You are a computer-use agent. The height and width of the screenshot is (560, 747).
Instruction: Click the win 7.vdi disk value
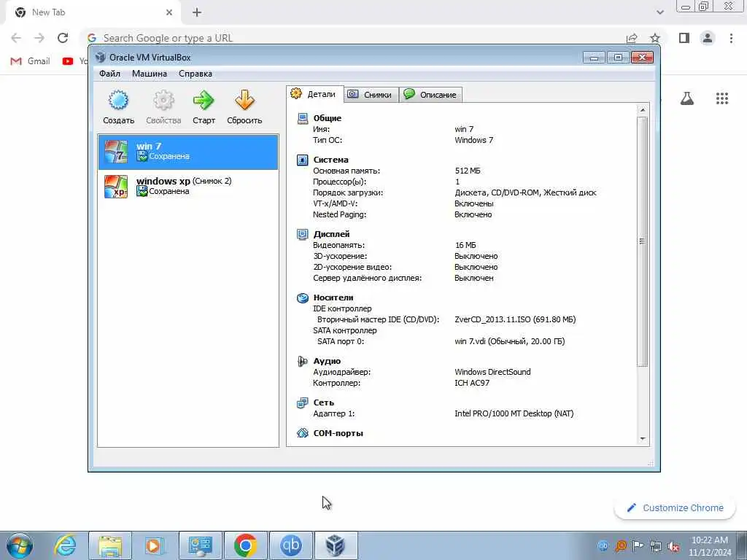pyautogui.click(x=510, y=341)
